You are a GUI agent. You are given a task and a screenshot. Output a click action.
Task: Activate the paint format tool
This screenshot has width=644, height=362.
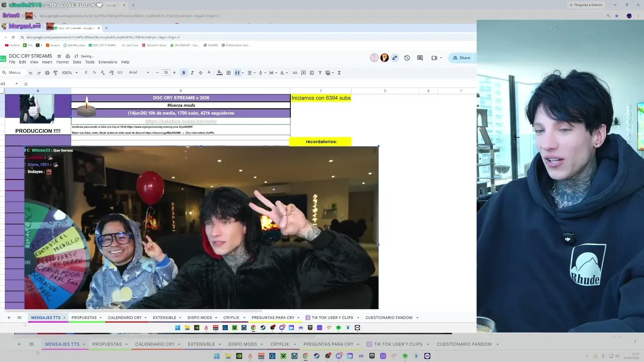click(55, 73)
